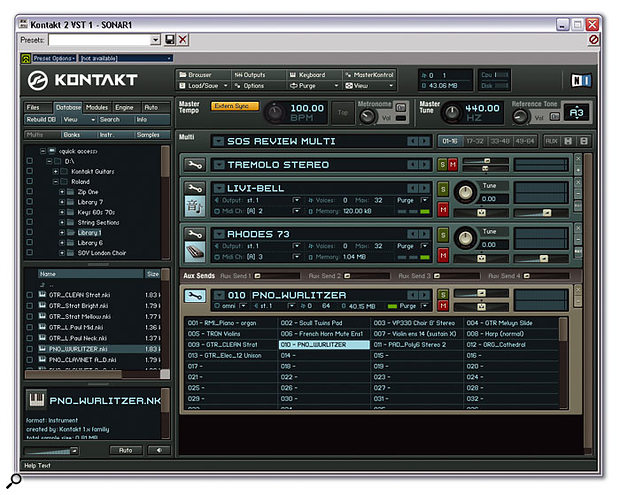Click the RHODES 73 keyboard picture icon
The height and width of the screenshot is (495, 620).
pos(195,252)
